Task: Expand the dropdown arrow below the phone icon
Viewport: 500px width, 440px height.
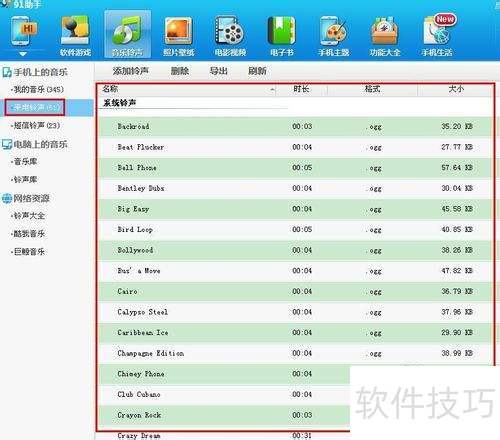Action: [23, 54]
